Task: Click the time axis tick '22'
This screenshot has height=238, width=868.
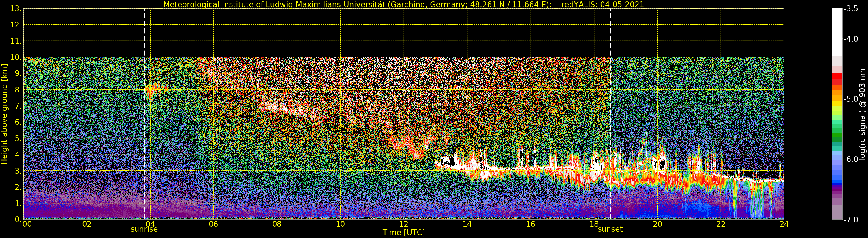Action: (721, 224)
